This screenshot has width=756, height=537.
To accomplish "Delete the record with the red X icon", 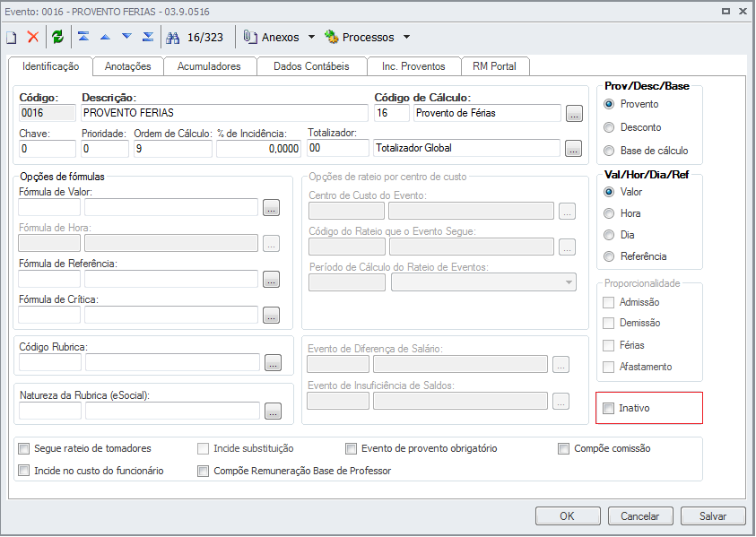I will 33,37.
